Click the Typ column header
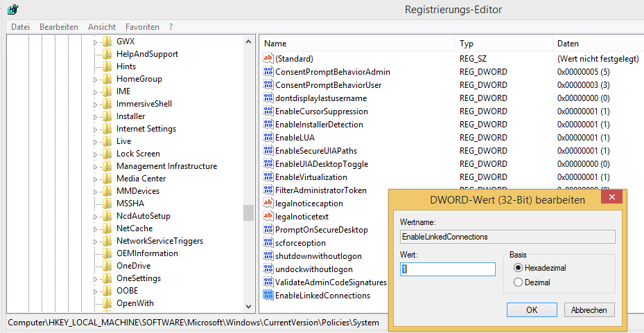The width and height of the screenshot is (644, 333). (x=504, y=44)
